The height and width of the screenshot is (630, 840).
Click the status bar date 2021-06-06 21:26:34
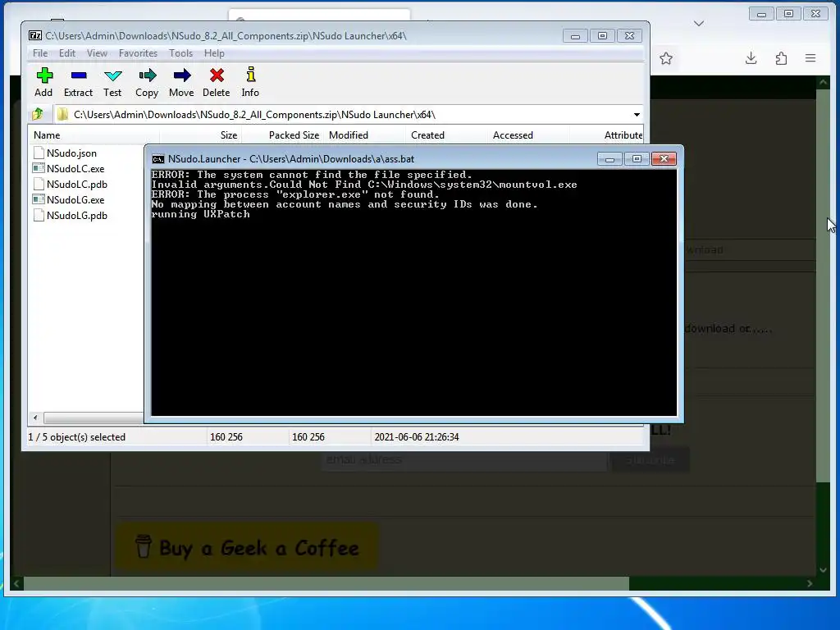click(x=417, y=437)
